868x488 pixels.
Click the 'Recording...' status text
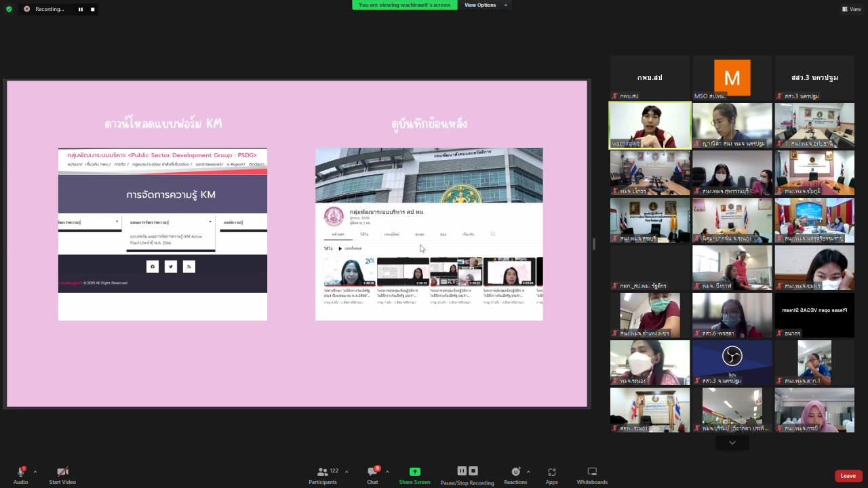(x=50, y=9)
